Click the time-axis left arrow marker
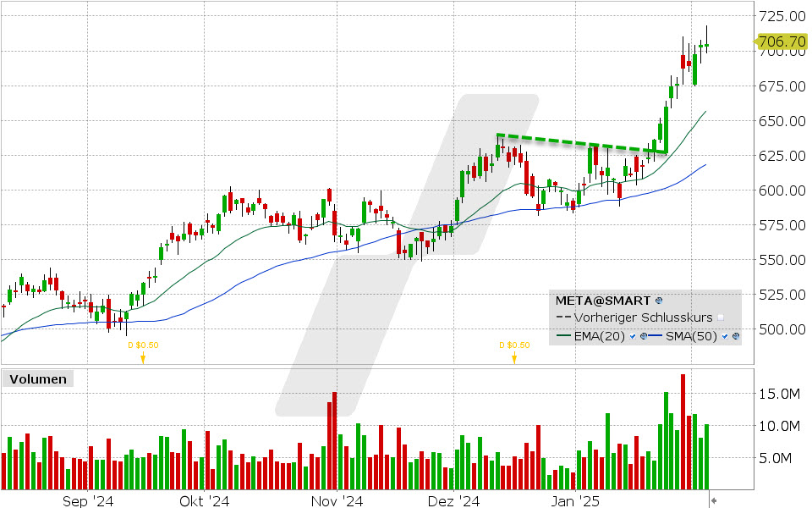812x508 pixels. coord(714,500)
